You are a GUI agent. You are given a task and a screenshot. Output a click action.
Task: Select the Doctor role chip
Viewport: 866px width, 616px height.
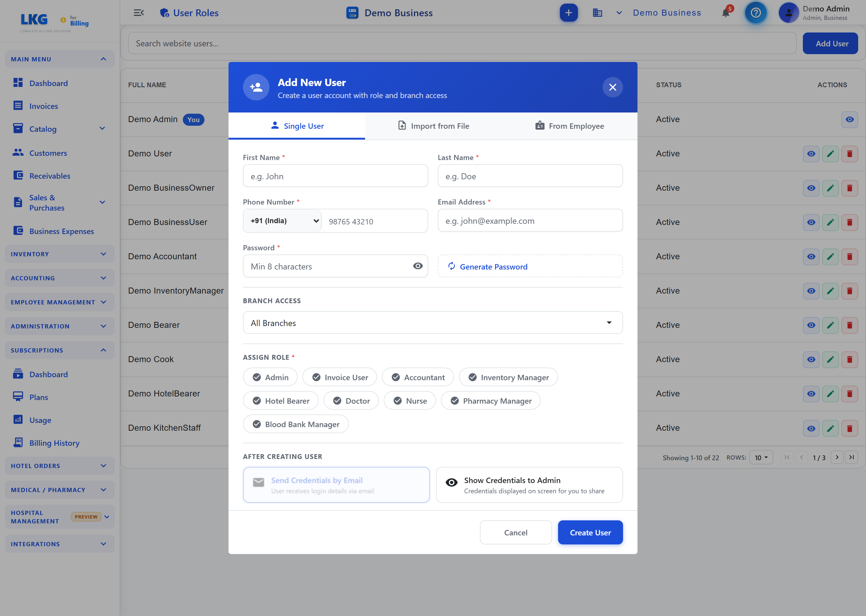(x=351, y=401)
